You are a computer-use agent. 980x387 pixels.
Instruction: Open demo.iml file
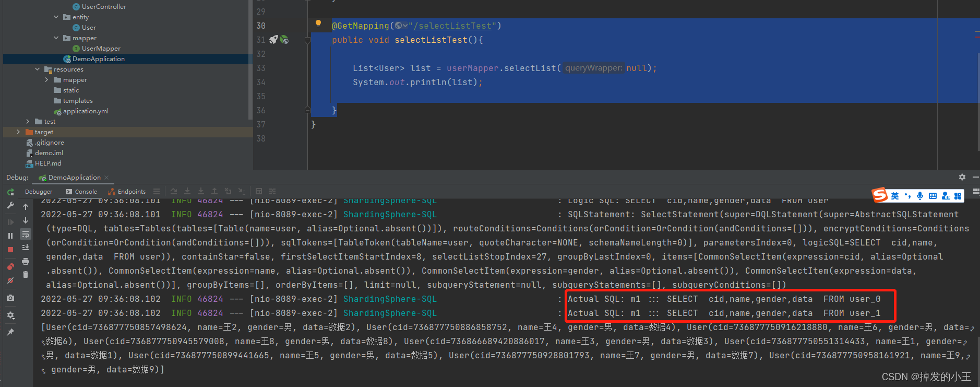click(x=44, y=153)
